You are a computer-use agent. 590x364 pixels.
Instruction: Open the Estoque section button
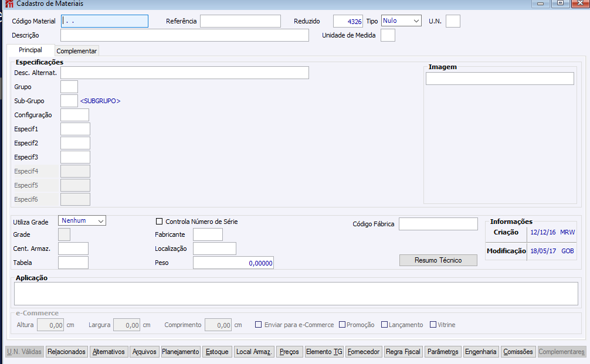[217, 352]
